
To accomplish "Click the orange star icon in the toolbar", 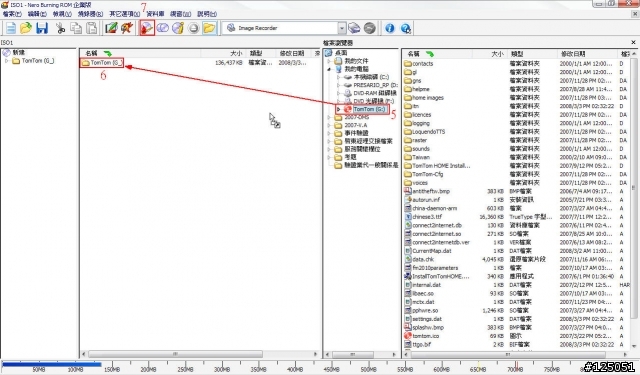I will tap(127, 28).
